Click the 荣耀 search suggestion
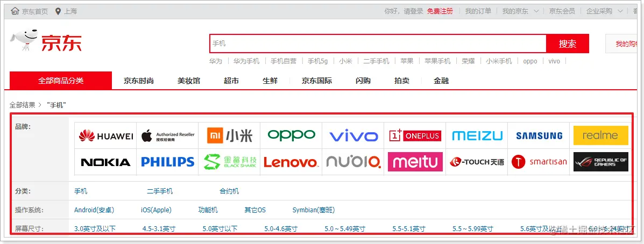This screenshot has width=644, height=244. (468, 61)
